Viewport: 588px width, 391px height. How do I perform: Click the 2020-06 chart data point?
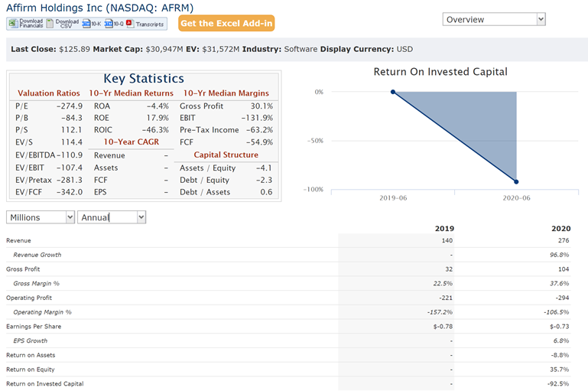516,181
